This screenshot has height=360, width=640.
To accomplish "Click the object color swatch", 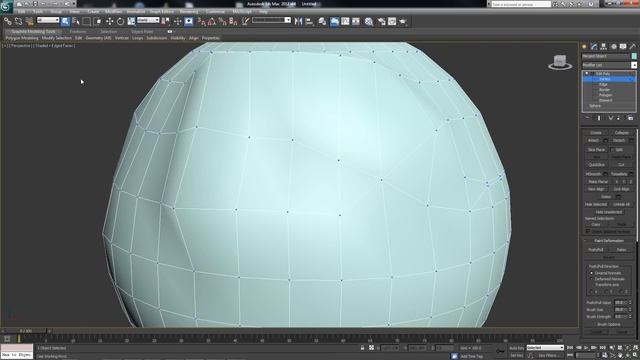I will (634, 56).
